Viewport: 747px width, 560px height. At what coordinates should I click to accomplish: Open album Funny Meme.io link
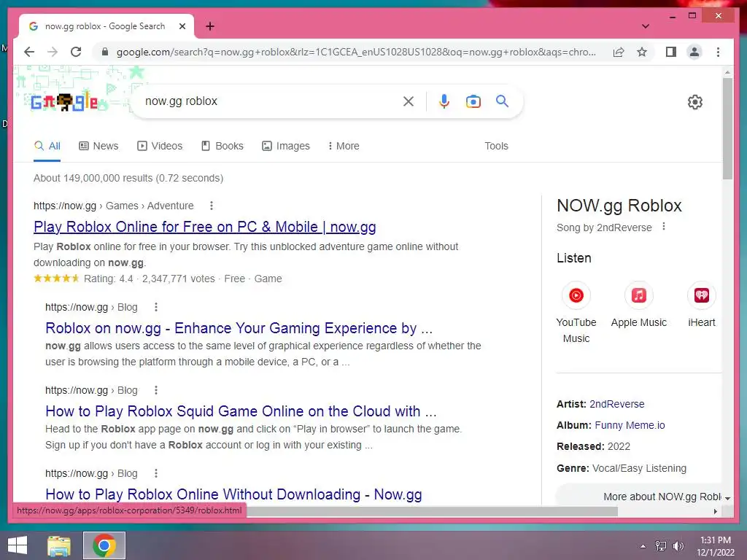630,425
